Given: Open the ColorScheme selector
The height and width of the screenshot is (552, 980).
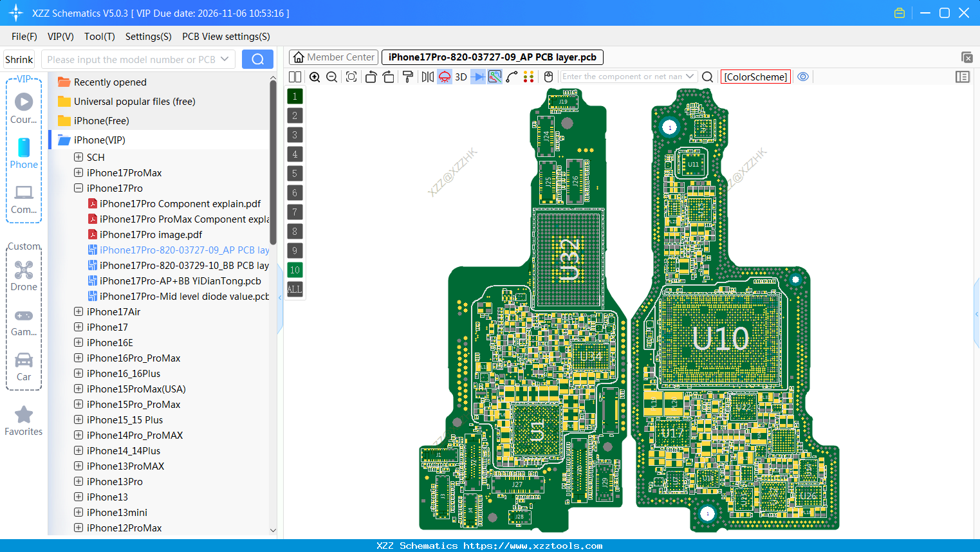Looking at the screenshot, I should [755, 76].
